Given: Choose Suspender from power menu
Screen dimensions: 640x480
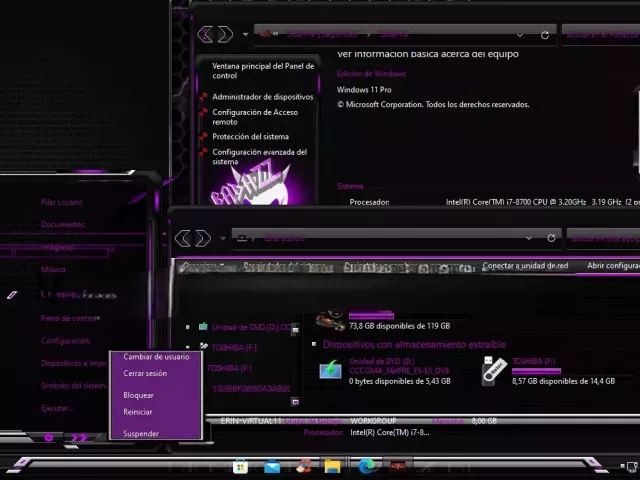Looking at the screenshot, I should pos(141,433).
